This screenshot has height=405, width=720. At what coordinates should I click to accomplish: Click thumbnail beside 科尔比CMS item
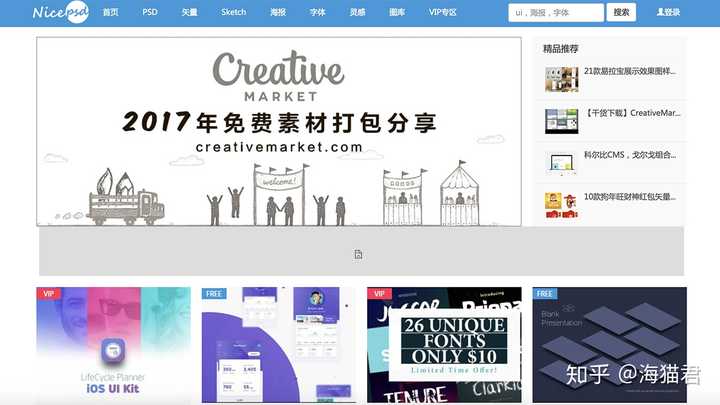pos(562,163)
